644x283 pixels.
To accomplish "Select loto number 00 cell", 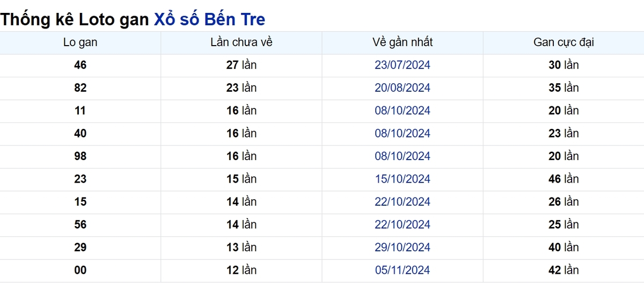I will pyautogui.click(x=80, y=271).
